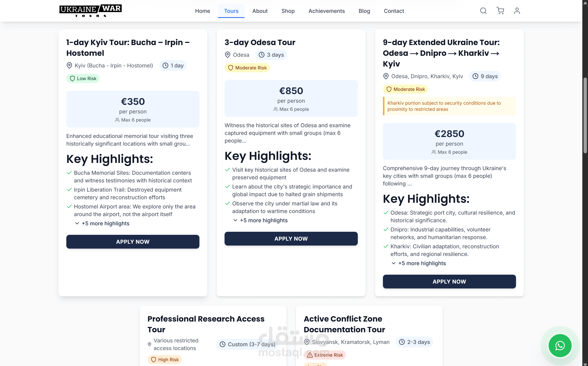Click the Low Risk shield badge
The image size is (588, 366).
click(83, 79)
